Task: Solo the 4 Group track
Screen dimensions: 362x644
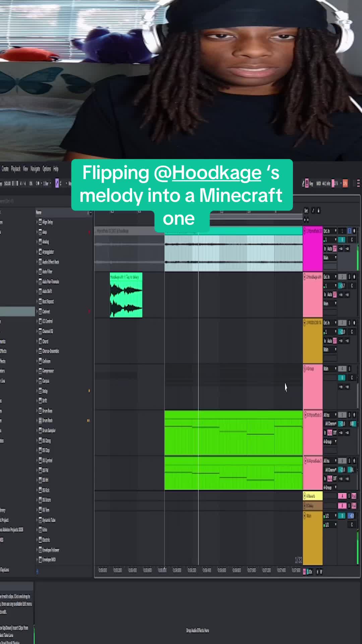Action: 350,369
